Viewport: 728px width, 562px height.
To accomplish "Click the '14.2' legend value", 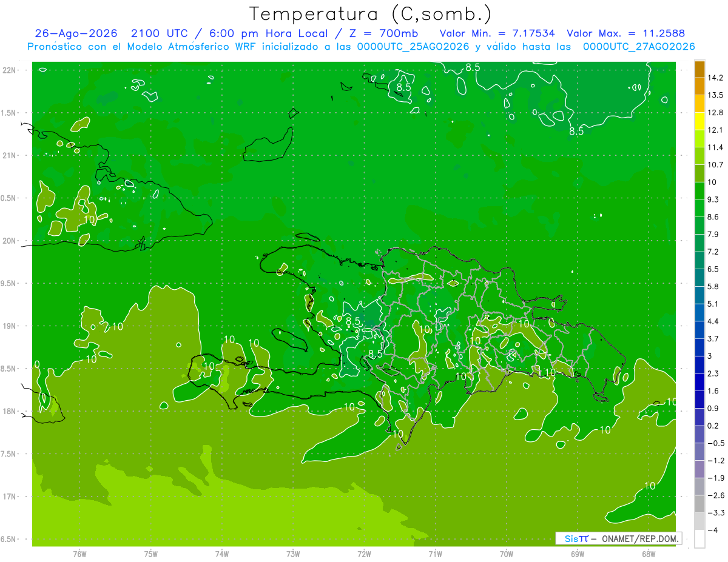I will coord(715,78).
